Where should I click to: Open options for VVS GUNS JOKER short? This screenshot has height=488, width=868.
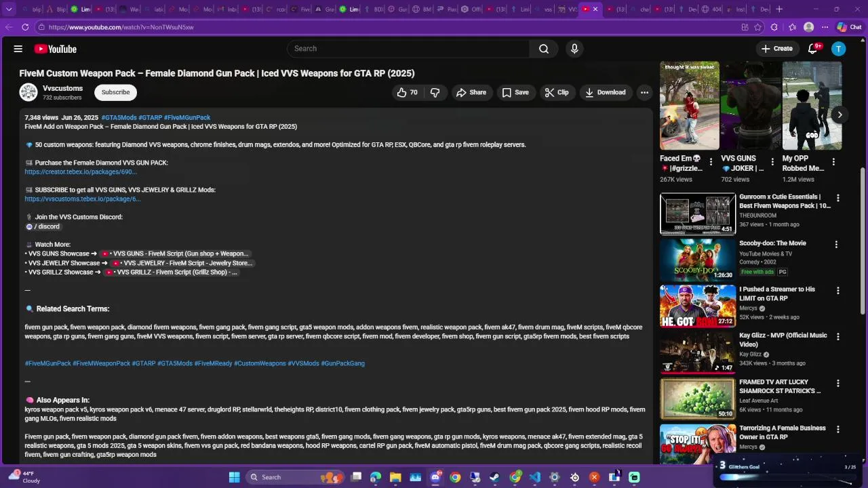(x=772, y=162)
